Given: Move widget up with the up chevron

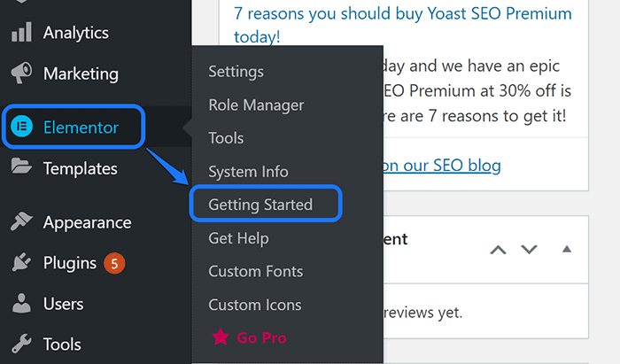Looking at the screenshot, I should click(498, 249).
